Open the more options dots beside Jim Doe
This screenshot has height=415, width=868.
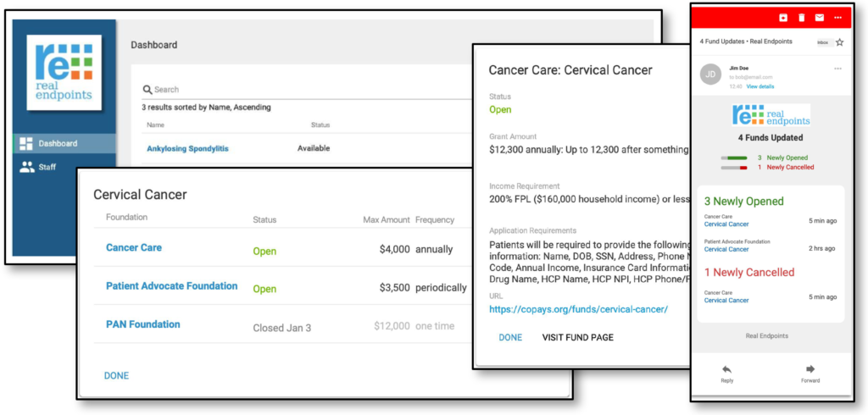tap(837, 69)
